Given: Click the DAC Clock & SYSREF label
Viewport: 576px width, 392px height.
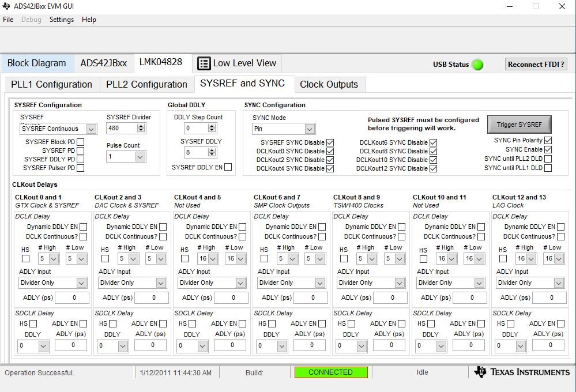Looking at the screenshot, I should tap(127, 205).
